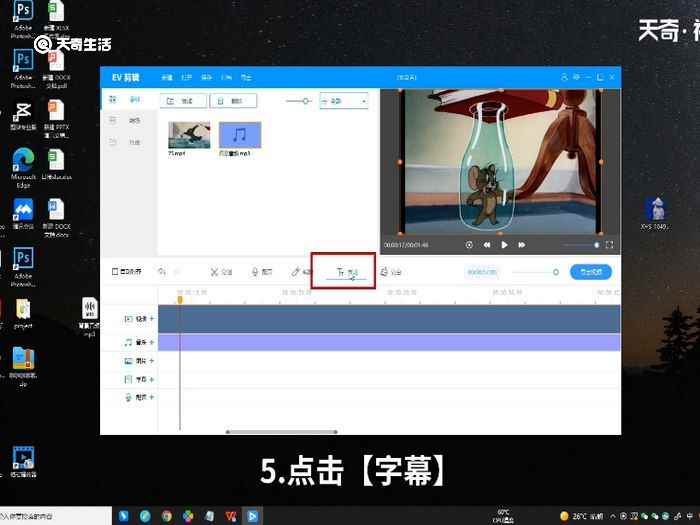Click the Play button in preview
The image size is (700, 525).
504,245
